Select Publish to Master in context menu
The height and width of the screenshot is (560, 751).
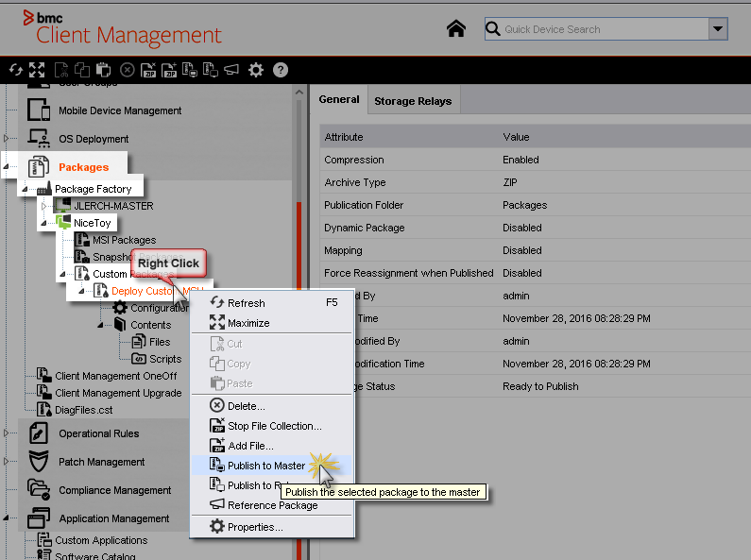272,466
